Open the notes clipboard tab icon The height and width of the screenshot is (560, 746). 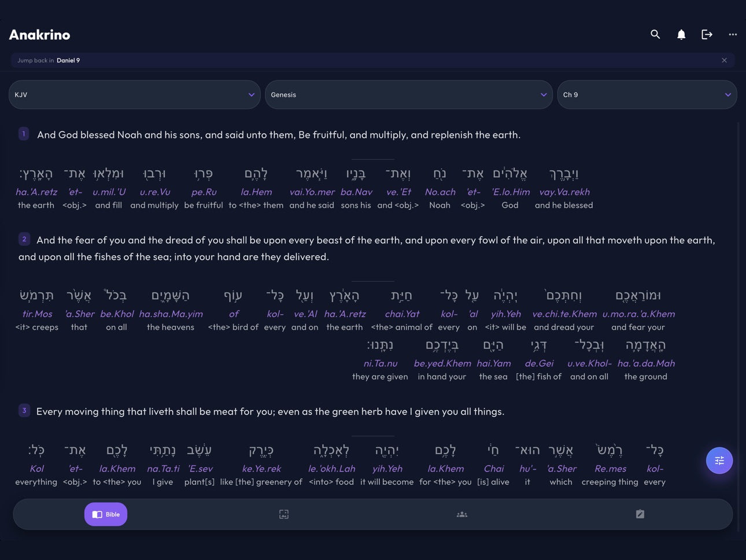click(x=640, y=514)
